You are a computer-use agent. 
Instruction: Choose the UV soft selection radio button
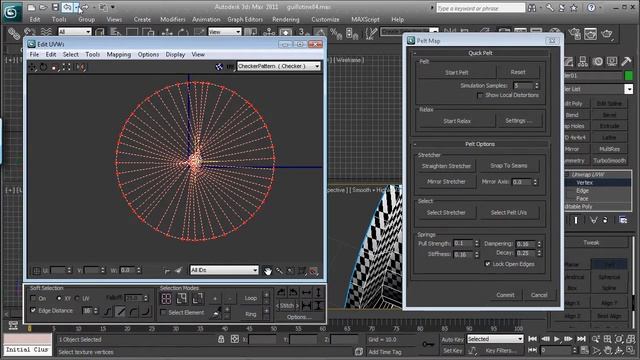point(77,298)
